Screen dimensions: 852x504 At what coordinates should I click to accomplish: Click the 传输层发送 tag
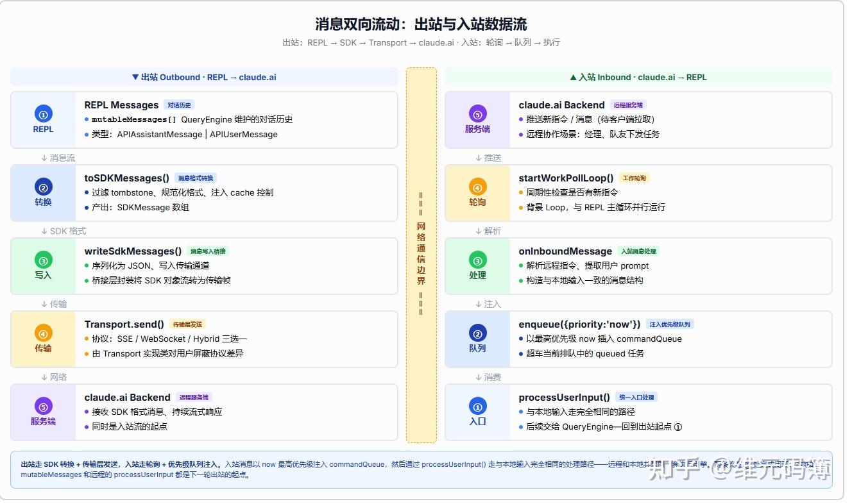tap(188, 324)
